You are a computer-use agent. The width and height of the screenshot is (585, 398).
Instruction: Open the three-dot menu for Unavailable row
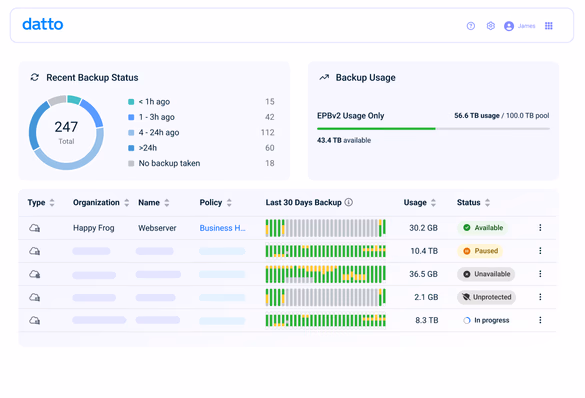click(540, 274)
